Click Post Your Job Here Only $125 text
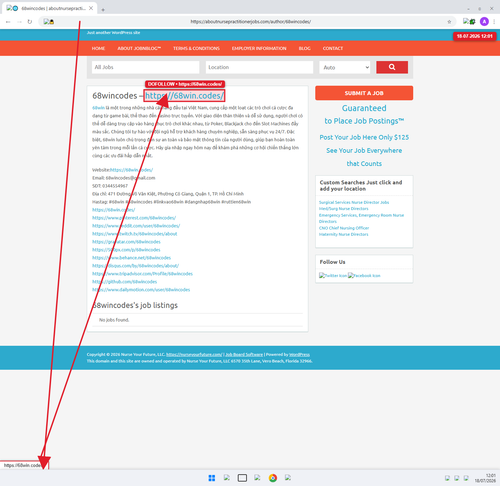The height and width of the screenshot is (486, 500). click(364, 137)
